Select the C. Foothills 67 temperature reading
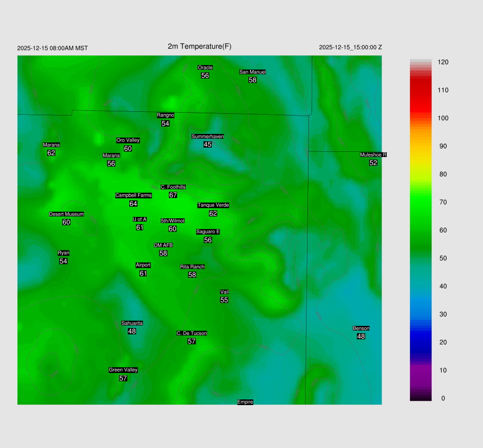 point(173,195)
